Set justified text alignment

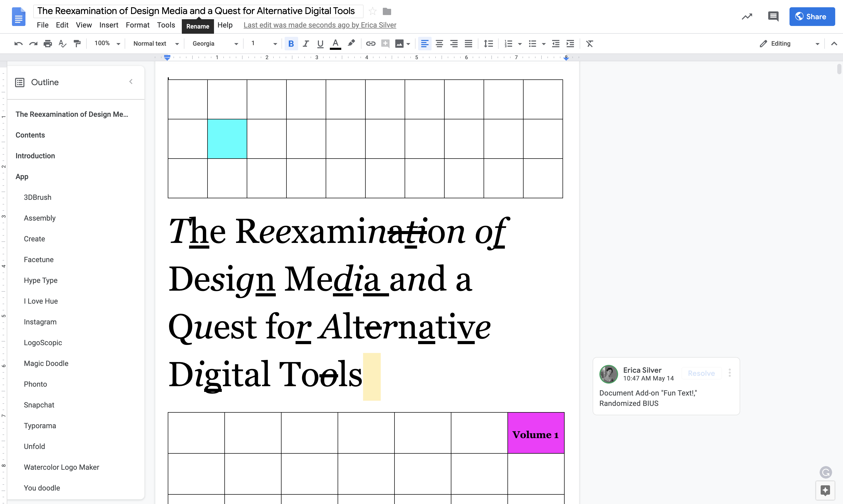(x=468, y=44)
